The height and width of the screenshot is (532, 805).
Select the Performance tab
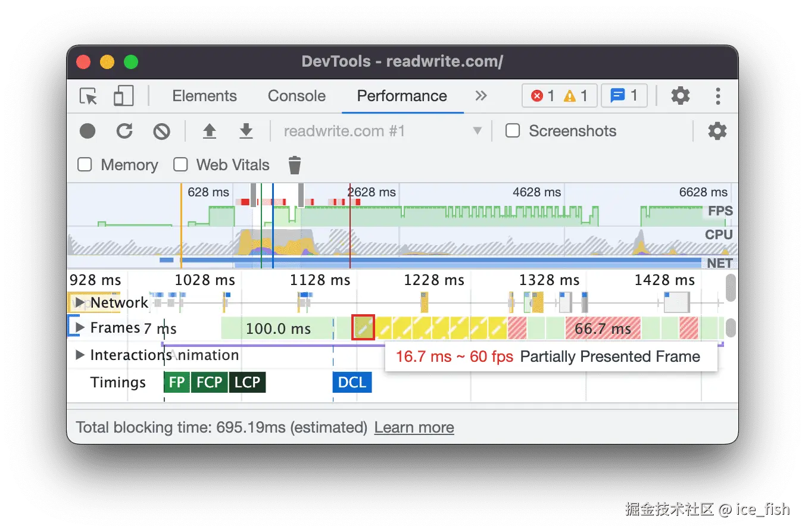pos(402,96)
